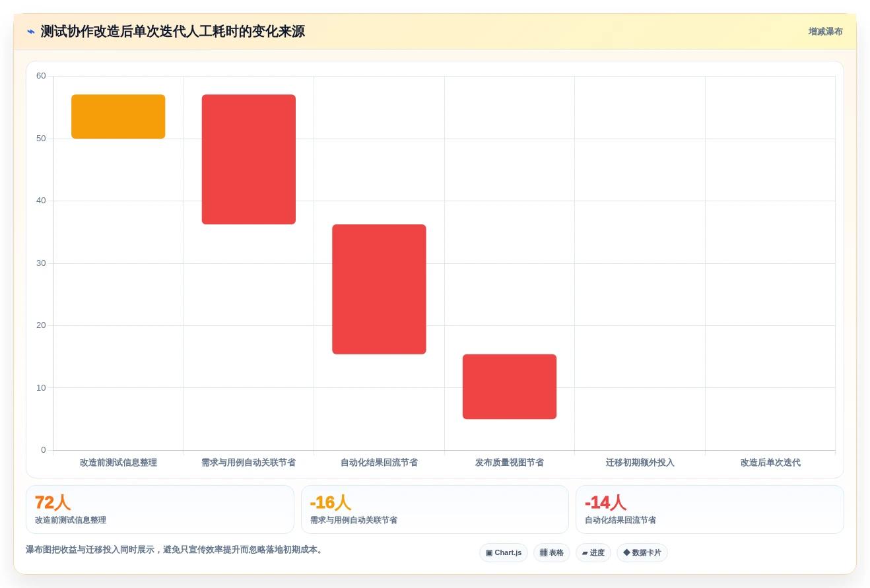The image size is (870, 588).
Task: Click the chart title 测试协作改造后单次迭代人工耗时的变化来源
Action: click(x=173, y=32)
